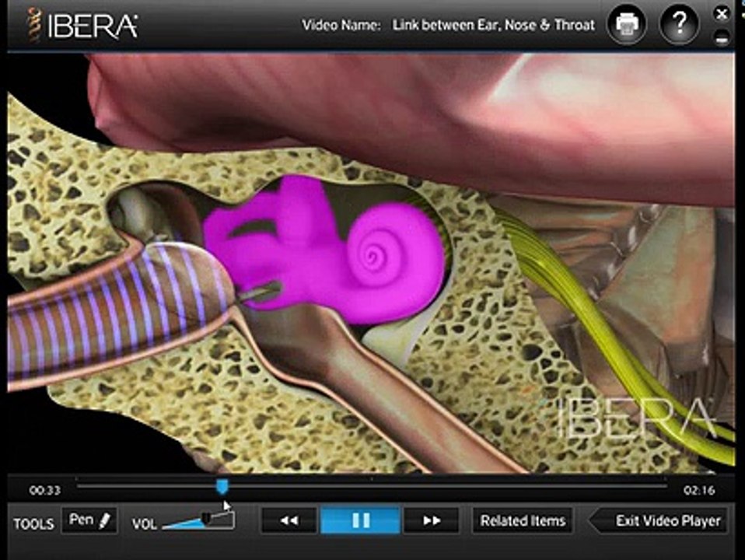Click the 'Video Name:' label
This screenshot has height=560, width=745.
coord(341,25)
